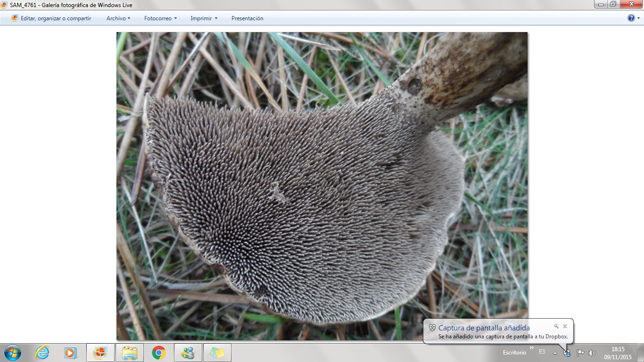Show hidden system tray icons arrow
The image size is (644, 362).
click(555, 353)
